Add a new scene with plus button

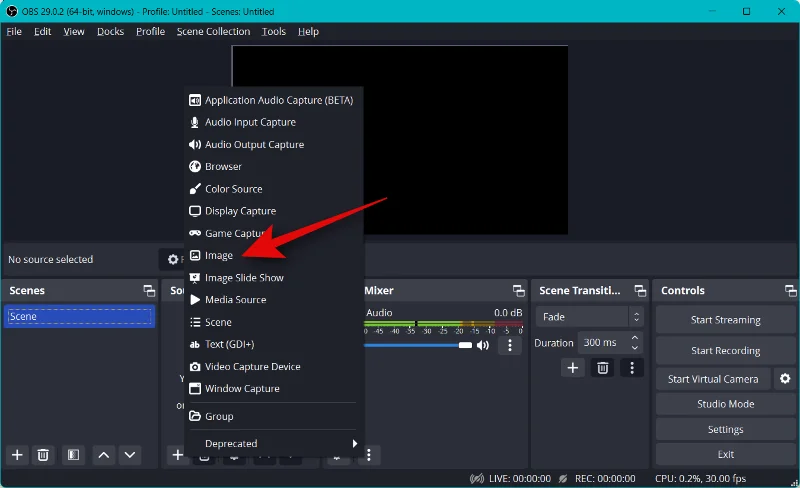click(x=17, y=454)
